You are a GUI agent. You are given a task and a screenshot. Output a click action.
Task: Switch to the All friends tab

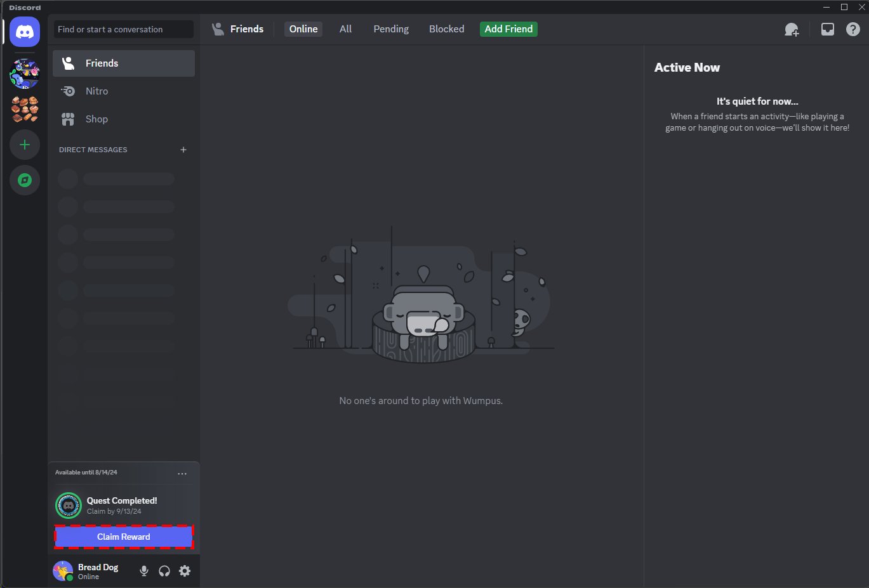pos(345,29)
